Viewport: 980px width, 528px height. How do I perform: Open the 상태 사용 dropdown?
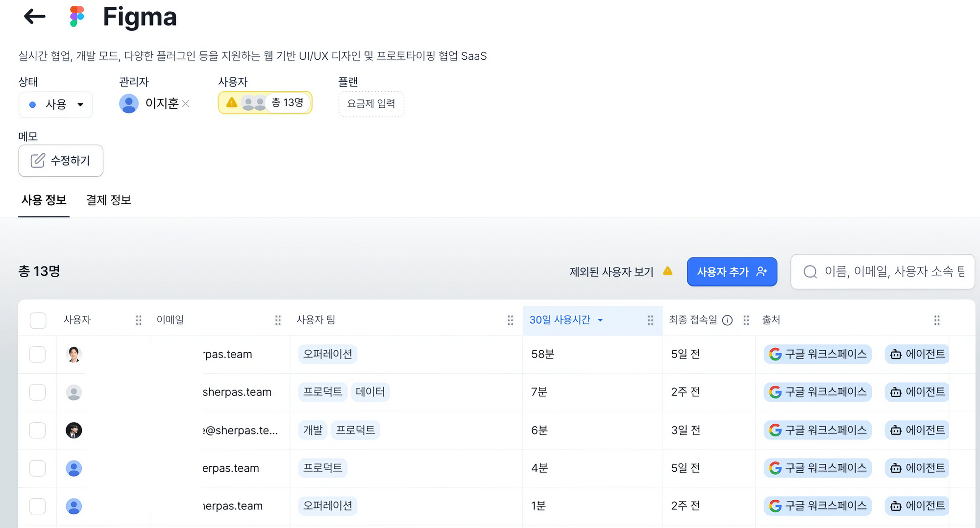click(55, 104)
